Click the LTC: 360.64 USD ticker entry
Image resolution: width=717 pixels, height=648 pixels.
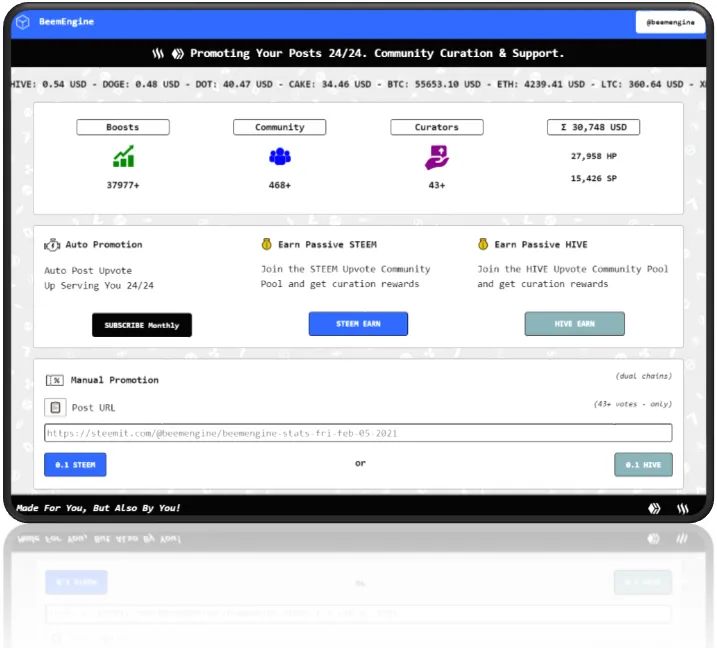pos(642,85)
